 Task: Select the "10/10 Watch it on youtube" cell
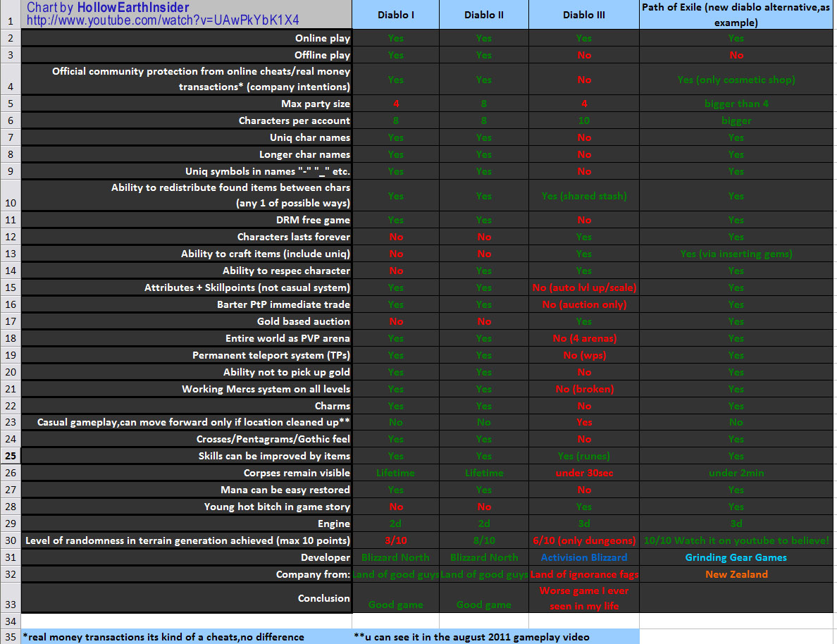[736, 540]
